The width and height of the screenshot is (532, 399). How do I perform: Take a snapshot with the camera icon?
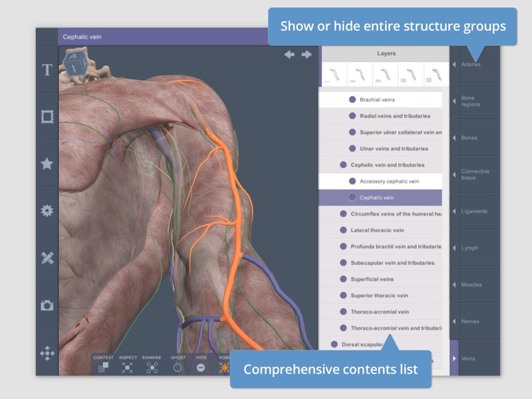(47, 305)
